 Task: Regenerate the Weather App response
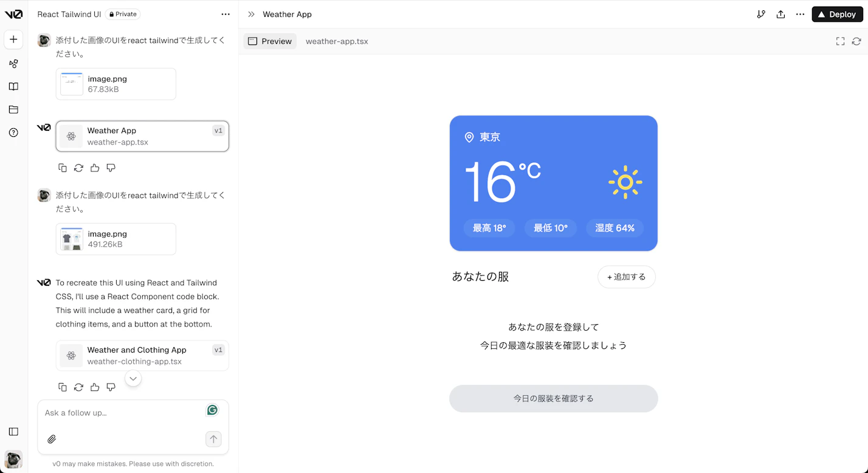tap(78, 168)
